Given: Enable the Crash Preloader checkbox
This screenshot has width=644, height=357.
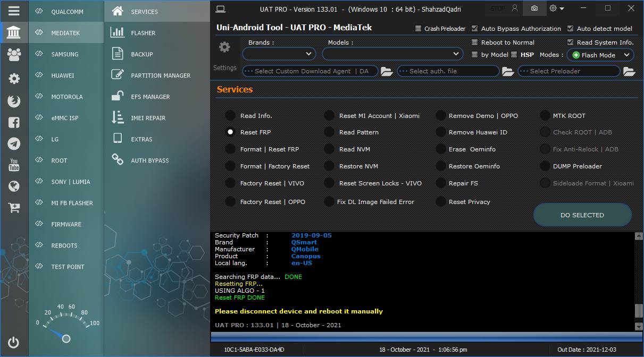Looking at the screenshot, I should [419, 29].
